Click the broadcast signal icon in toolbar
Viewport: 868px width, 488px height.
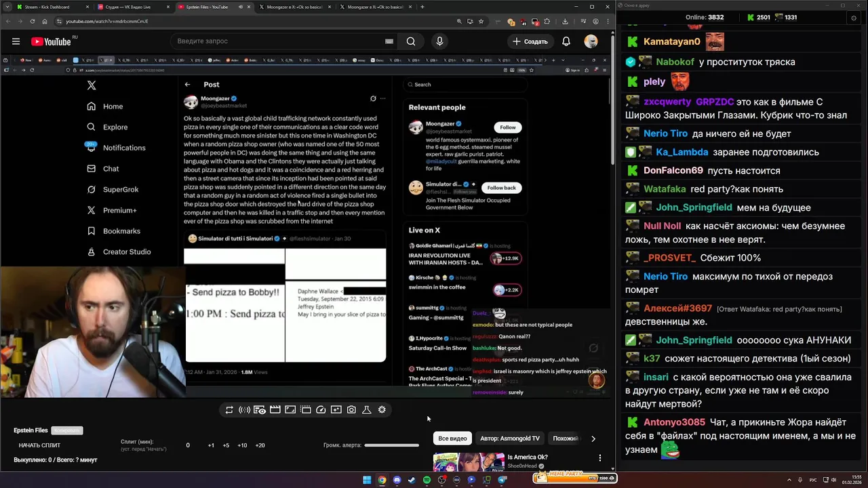[x=244, y=409]
